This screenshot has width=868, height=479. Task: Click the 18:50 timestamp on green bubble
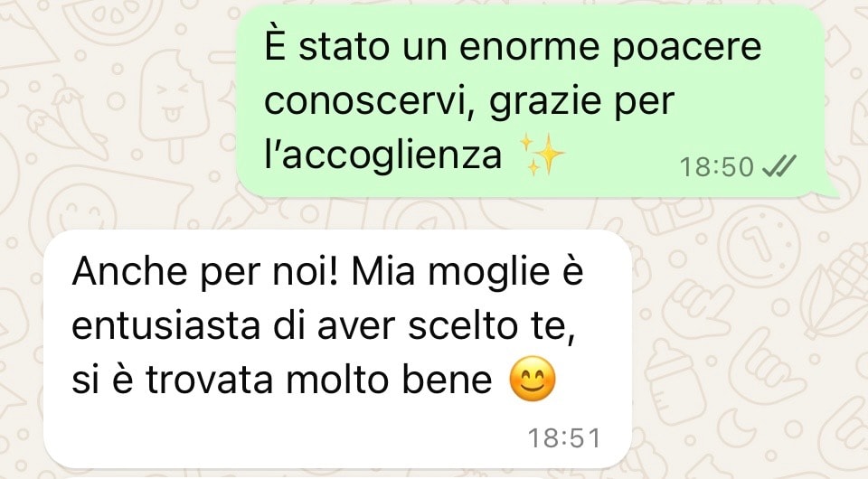point(716,167)
